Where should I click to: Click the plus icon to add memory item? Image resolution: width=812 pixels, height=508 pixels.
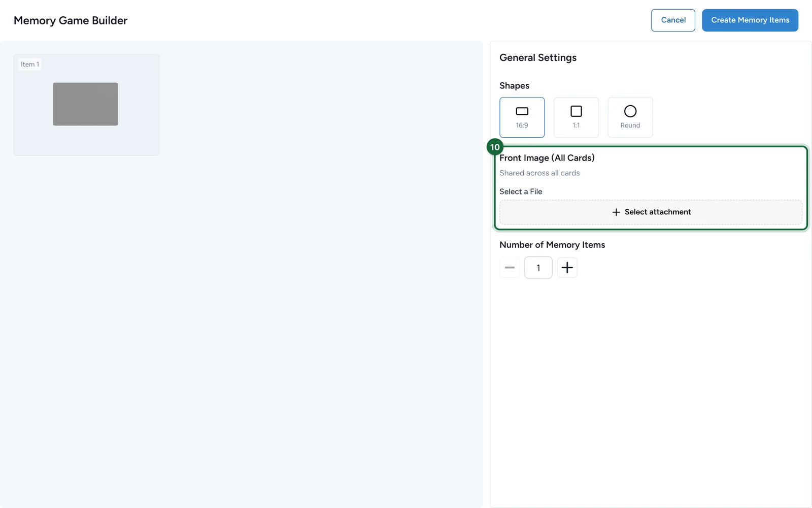567,268
